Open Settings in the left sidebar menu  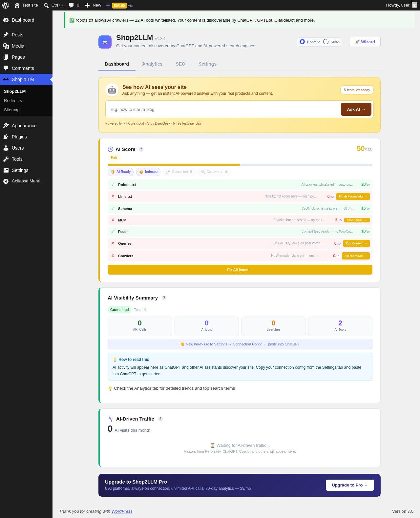point(26,170)
